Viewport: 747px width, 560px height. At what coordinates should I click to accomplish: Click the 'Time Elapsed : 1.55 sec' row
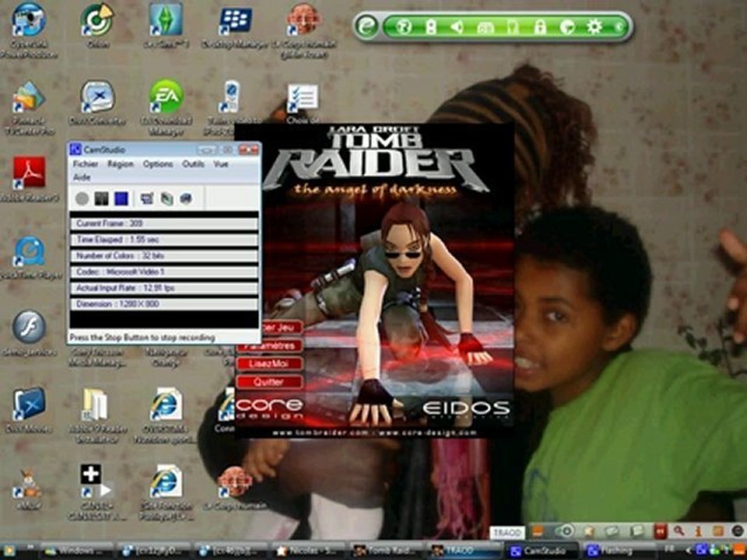[164, 240]
